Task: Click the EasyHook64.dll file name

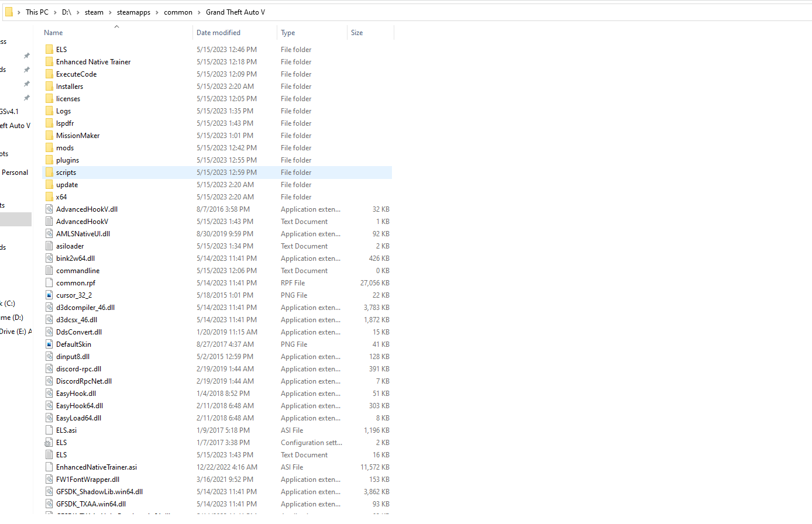Action: point(80,406)
